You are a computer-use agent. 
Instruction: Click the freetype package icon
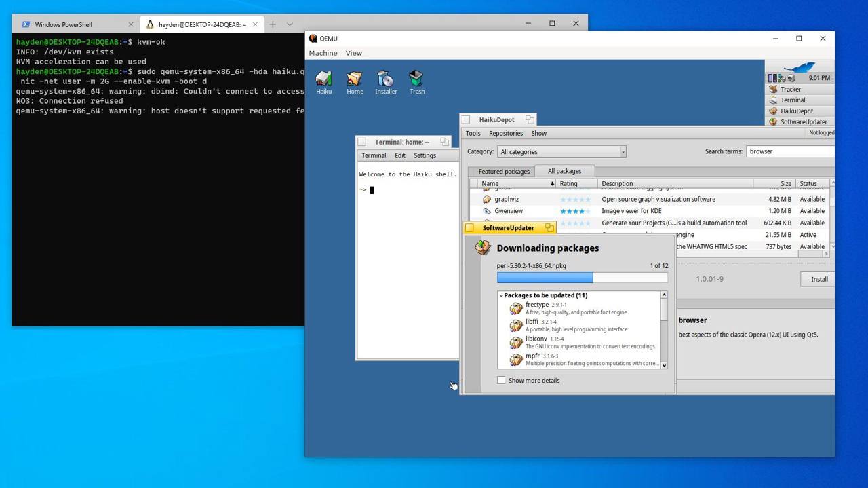coord(516,308)
